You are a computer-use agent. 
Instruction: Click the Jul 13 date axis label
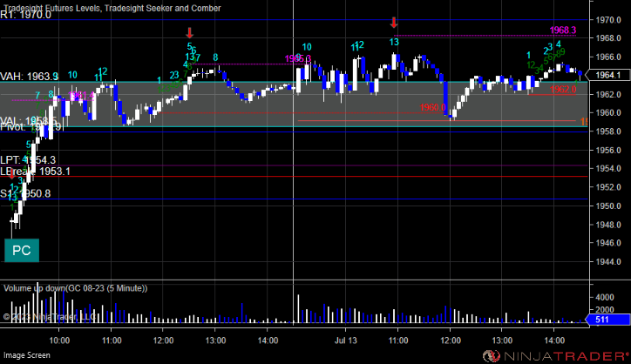click(346, 340)
